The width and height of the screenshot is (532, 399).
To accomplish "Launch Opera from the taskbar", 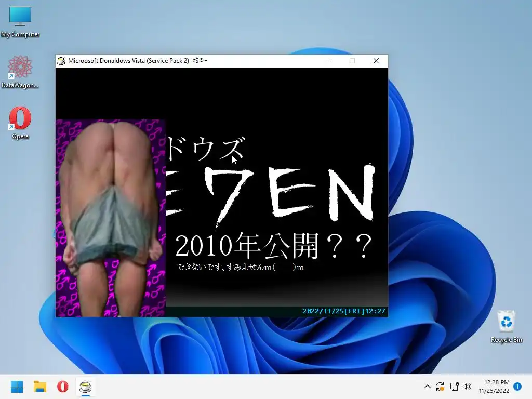I will pos(62,387).
